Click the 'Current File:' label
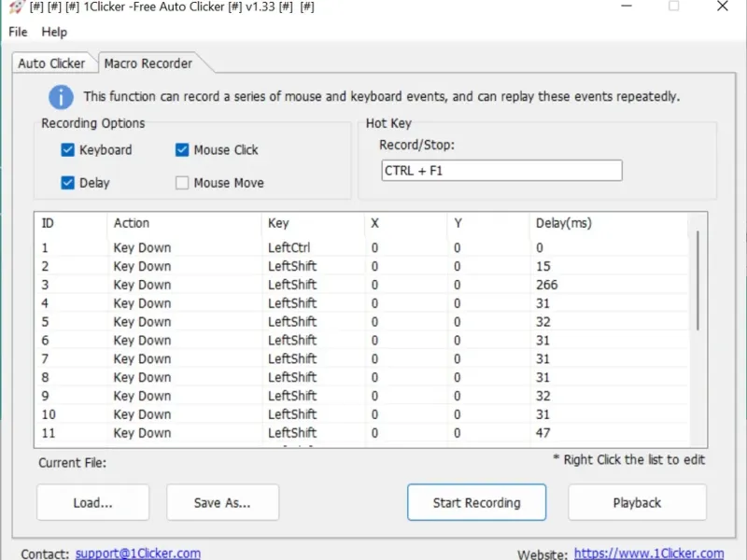The image size is (747, 560). click(73, 463)
